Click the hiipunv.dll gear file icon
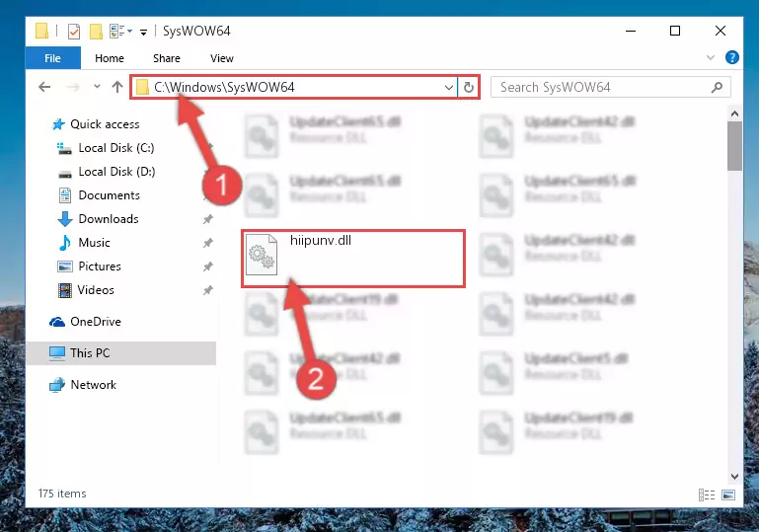The image size is (759, 532). (x=262, y=255)
